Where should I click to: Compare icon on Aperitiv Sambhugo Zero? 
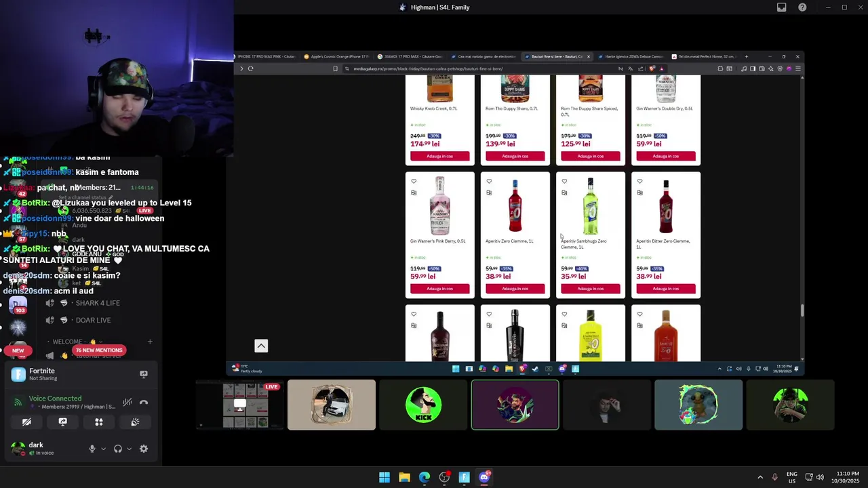[x=564, y=193]
